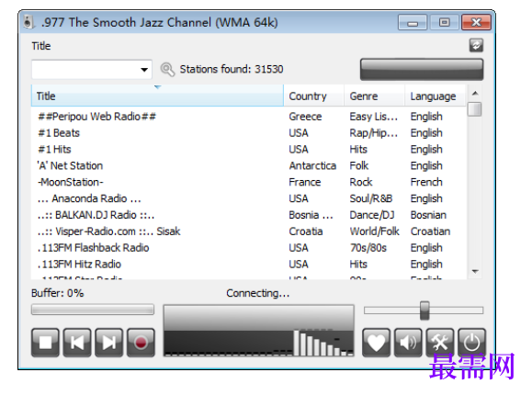Sort stations by Genre column
This screenshot has width=532, height=395.
click(x=374, y=96)
